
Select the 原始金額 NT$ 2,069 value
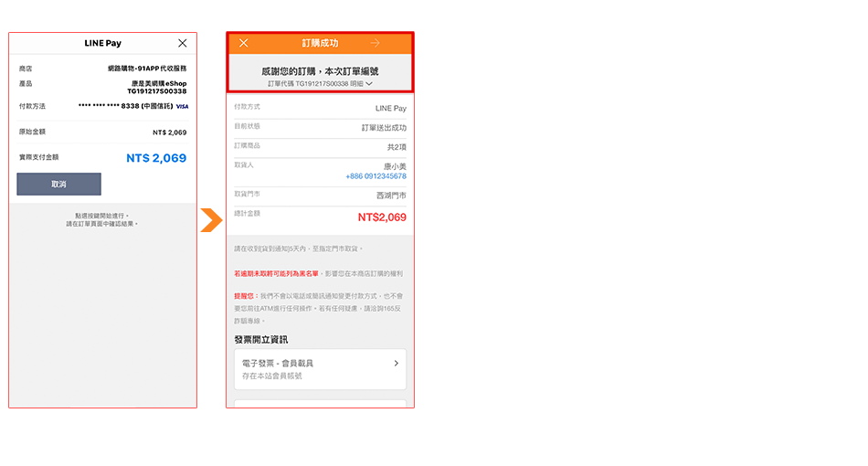(x=169, y=132)
